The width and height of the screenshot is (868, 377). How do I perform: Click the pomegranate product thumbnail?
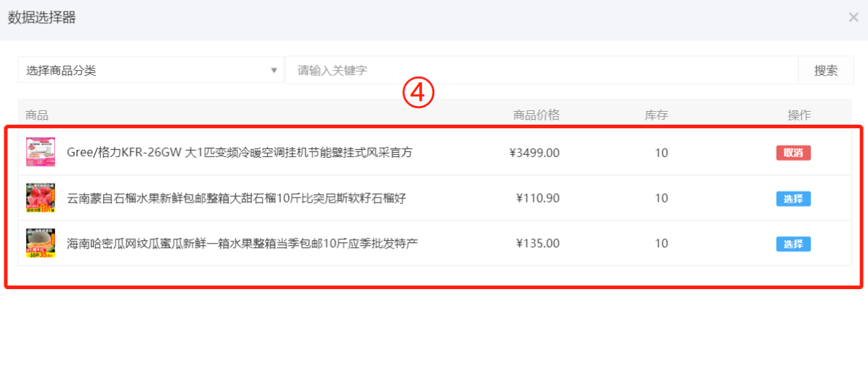41,198
